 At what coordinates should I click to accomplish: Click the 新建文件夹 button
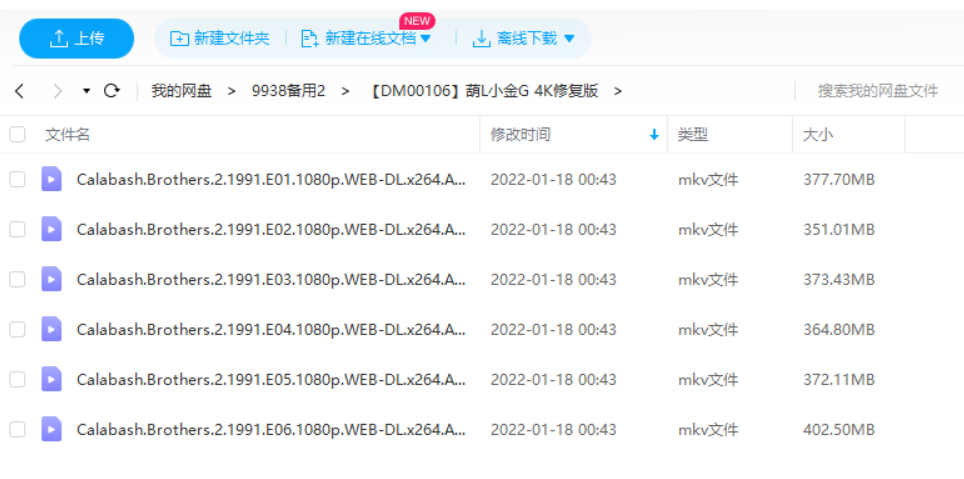pyautogui.click(x=220, y=38)
